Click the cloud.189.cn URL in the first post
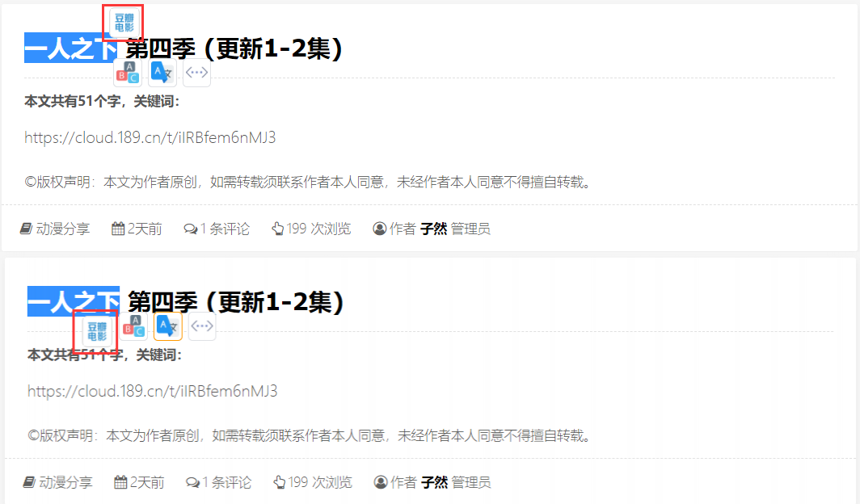This screenshot has width=860, height=504. pos(150,137)
